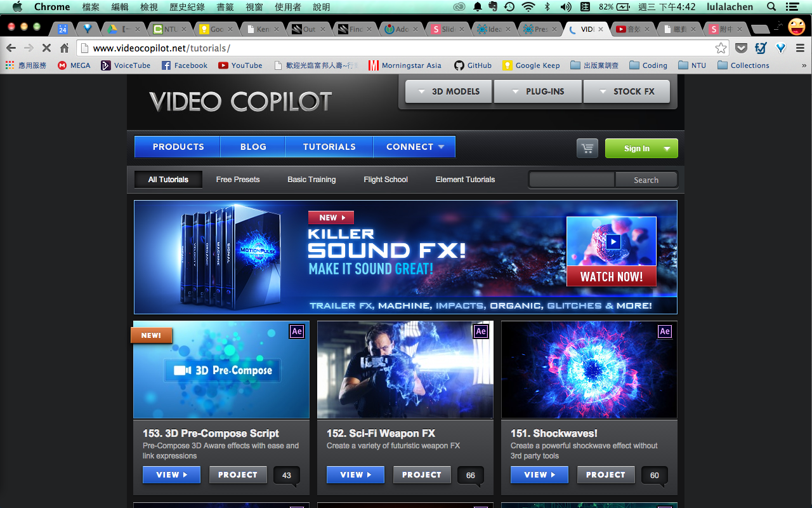This screenshot has width=812, height=508.
Task: Click PROJECT under 3D Pre-Compose Script
Action: [x=238, y=474]
